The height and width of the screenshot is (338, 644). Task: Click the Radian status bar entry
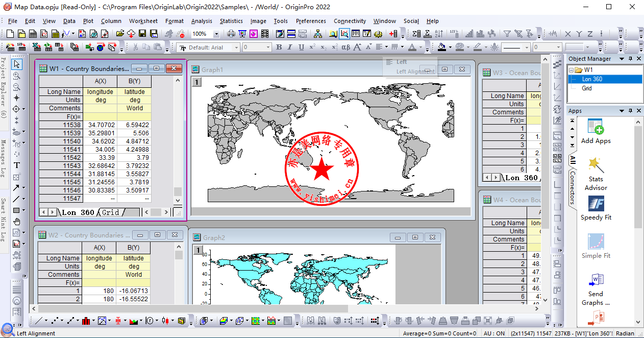coord(625,333)
